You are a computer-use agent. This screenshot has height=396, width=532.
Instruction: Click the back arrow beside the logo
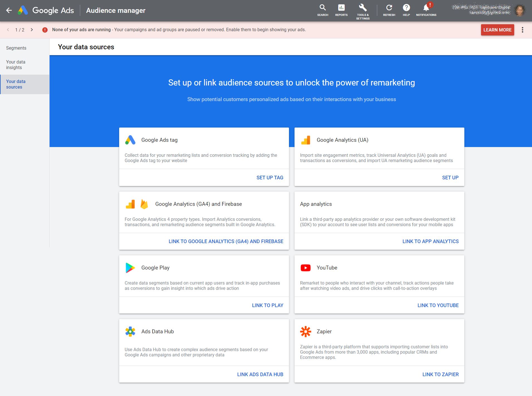pyautogui.click(x=9, y=10)
